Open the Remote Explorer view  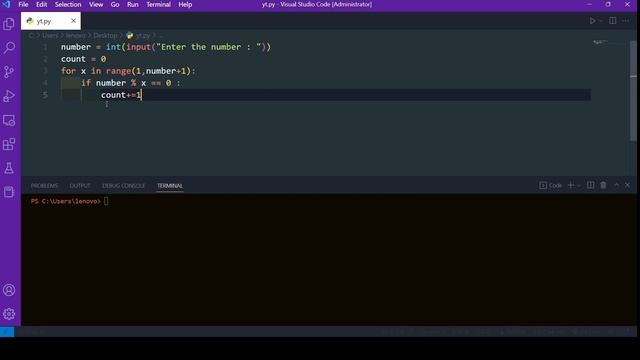[9, 120]
